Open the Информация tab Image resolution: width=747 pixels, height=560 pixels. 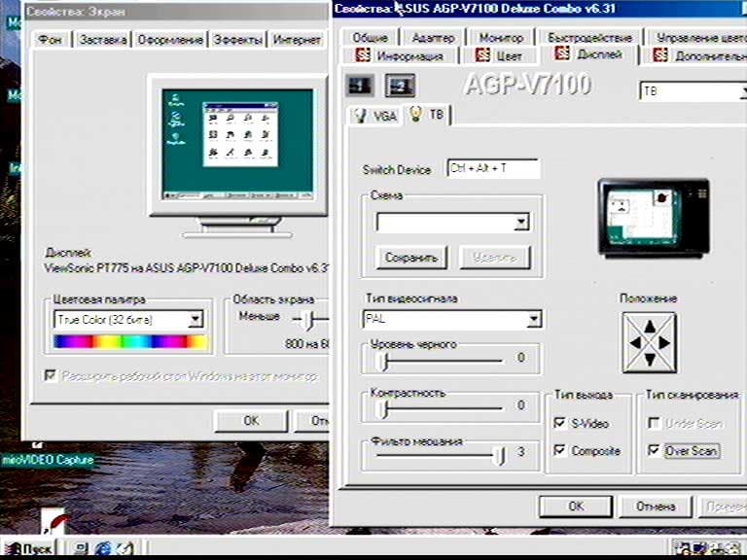400,55
